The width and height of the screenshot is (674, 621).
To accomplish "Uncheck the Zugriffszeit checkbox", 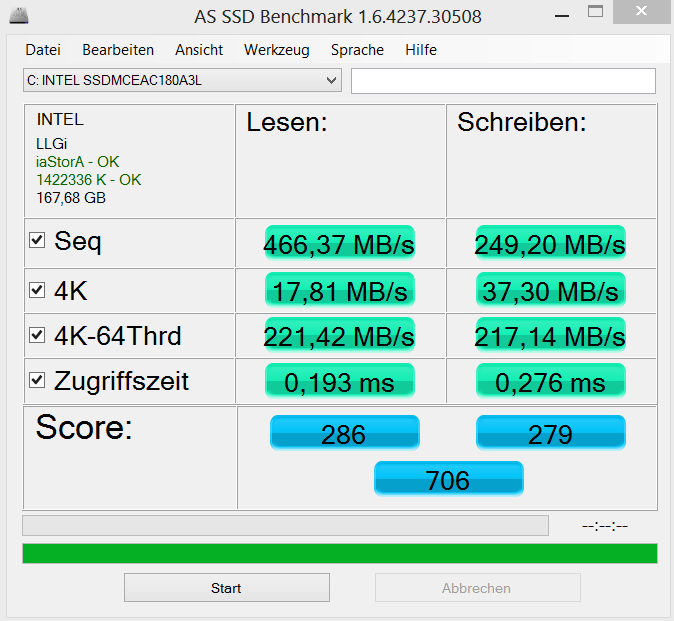I will [37, 380].
